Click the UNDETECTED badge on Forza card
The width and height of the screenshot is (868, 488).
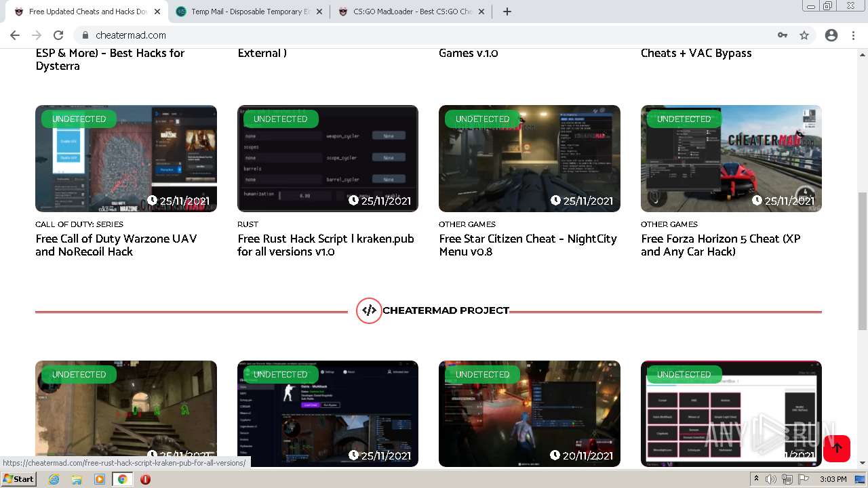tap(684, 119)
